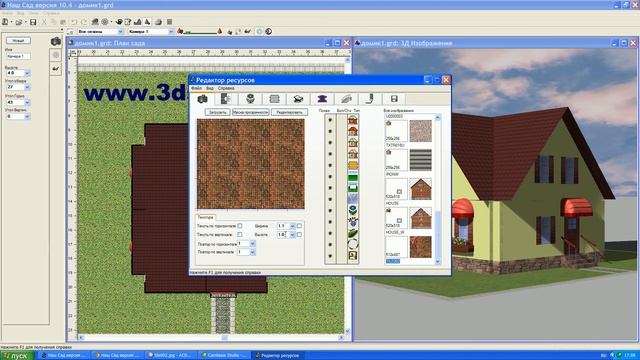Save the project with the floppy icon
This screenshot has height=360, width=640.
(x=33, y=22)
